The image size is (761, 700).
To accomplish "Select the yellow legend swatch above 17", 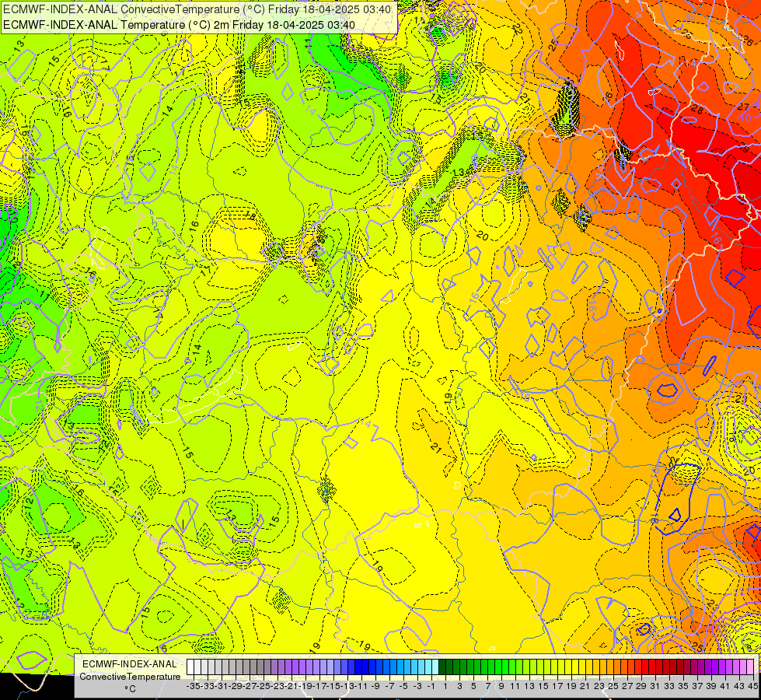I will point(561,667).
